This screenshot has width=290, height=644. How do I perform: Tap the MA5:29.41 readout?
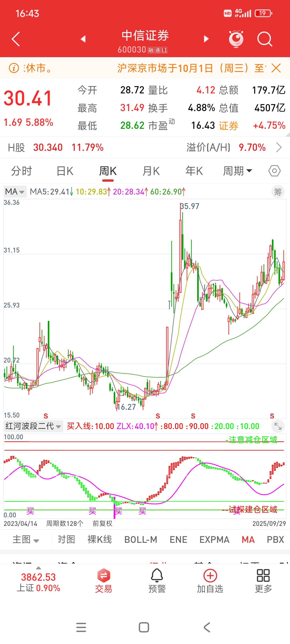click(x=52, y=192)
